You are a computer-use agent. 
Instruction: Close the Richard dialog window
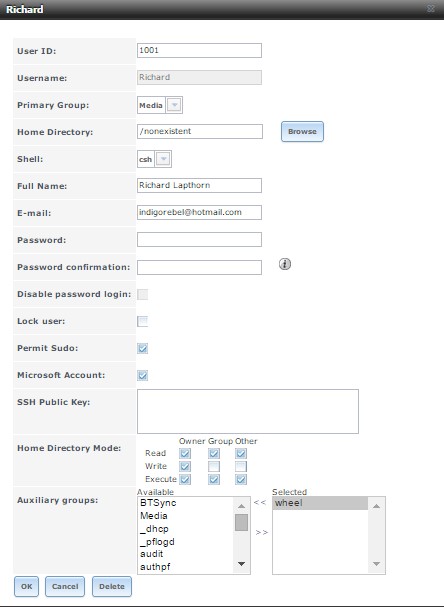(x=430, y=8)
